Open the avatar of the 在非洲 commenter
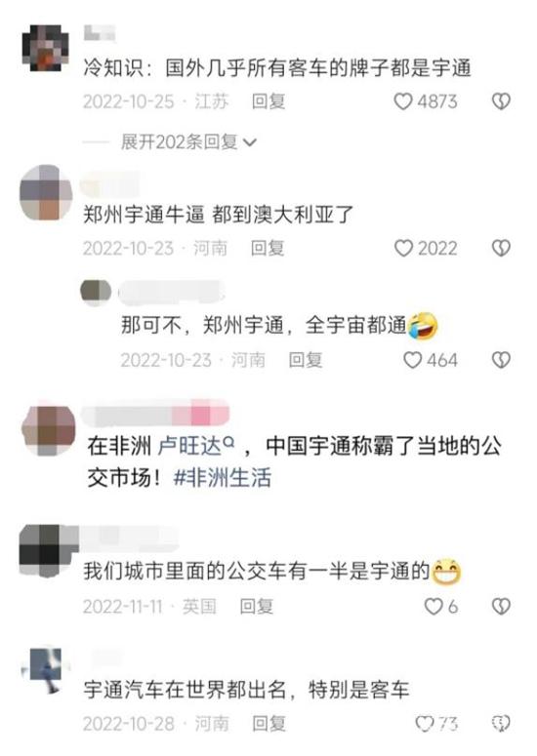The width and height of the screenshot is (537, 756). pyautogui.click(x=48, y=431)
